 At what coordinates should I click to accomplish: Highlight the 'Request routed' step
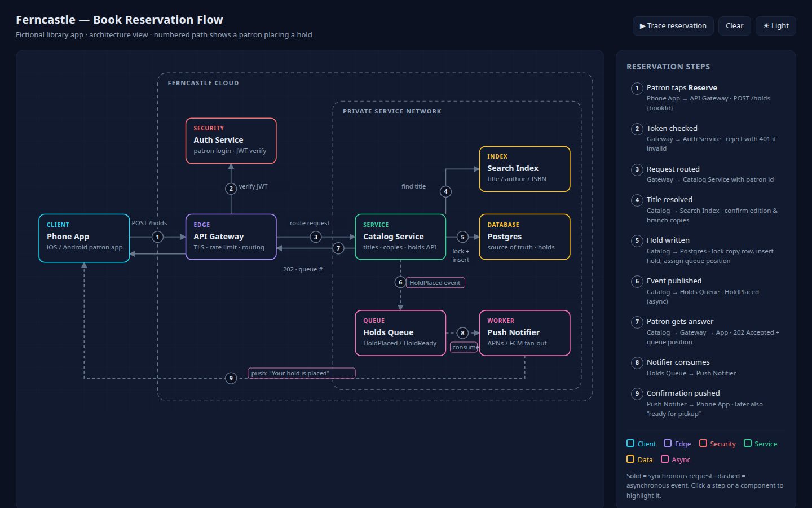706,174
